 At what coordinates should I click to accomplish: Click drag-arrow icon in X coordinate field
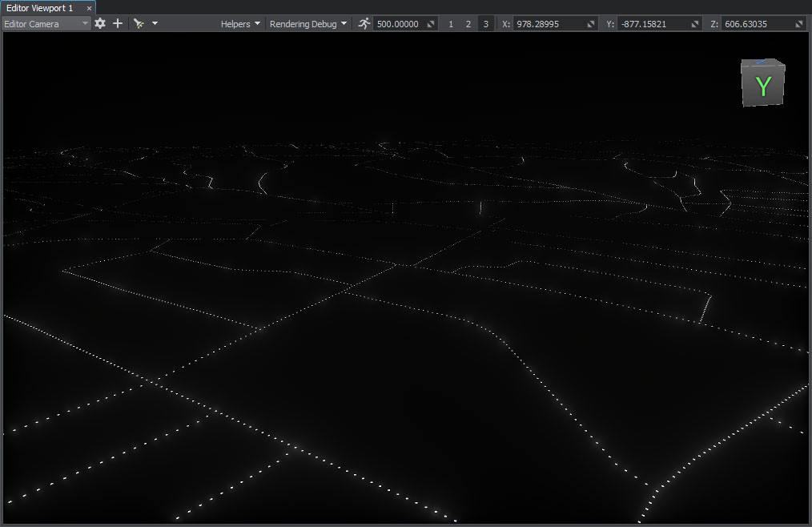pos(592,24)
